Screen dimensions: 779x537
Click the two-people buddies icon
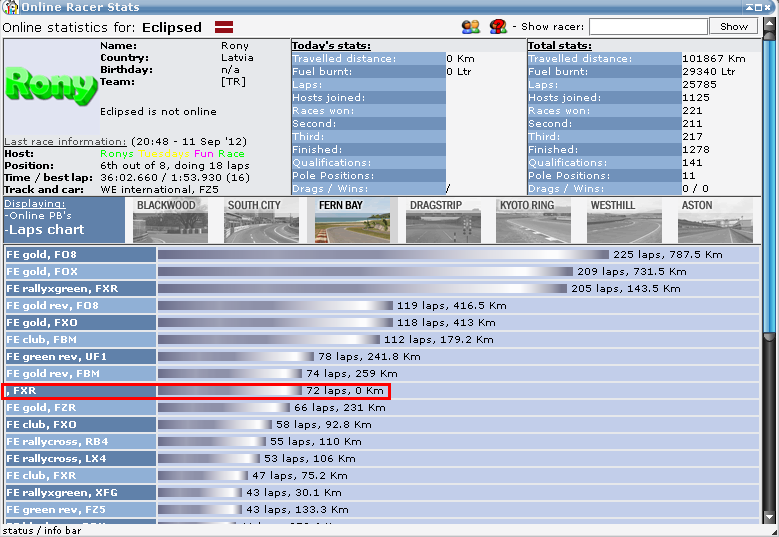470,27
